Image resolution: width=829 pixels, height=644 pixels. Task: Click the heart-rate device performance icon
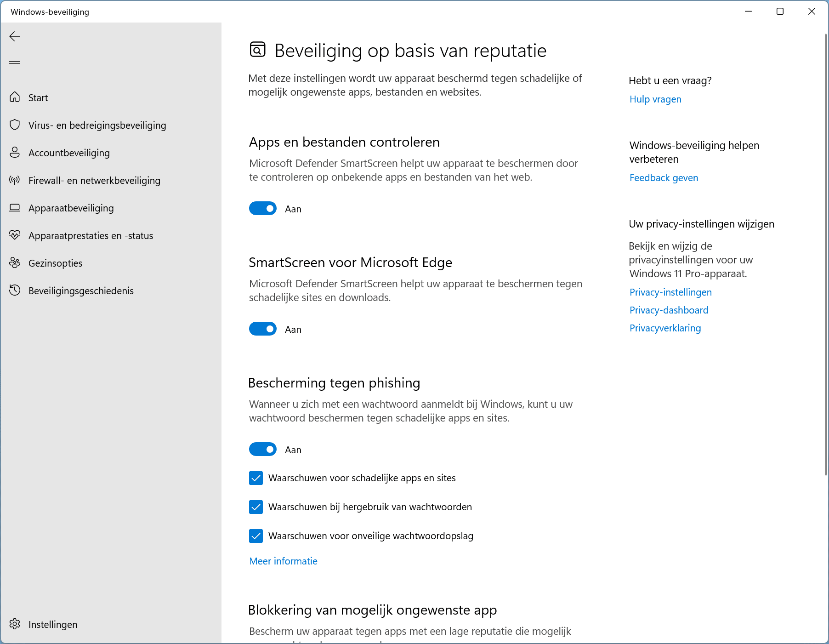(x=15, y=235)
